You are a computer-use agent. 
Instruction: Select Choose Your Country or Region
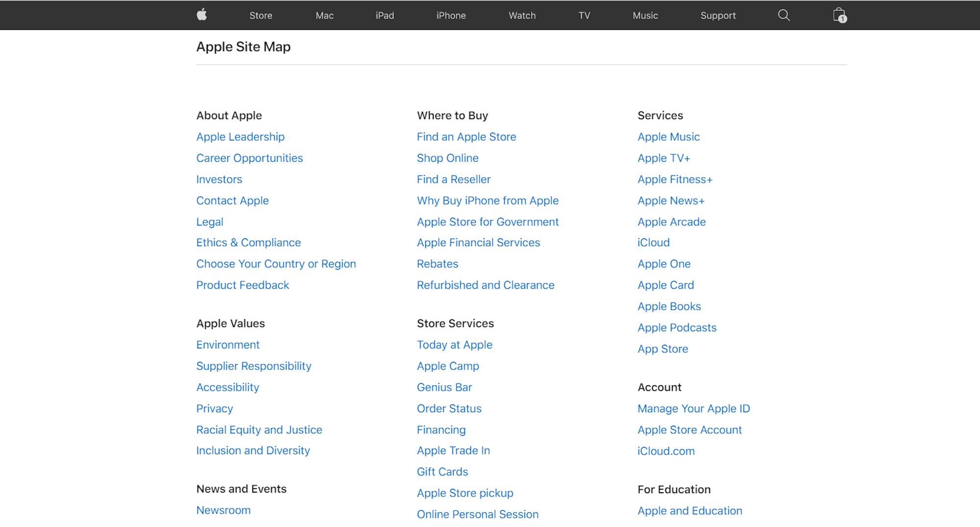[x=276, y=264]
